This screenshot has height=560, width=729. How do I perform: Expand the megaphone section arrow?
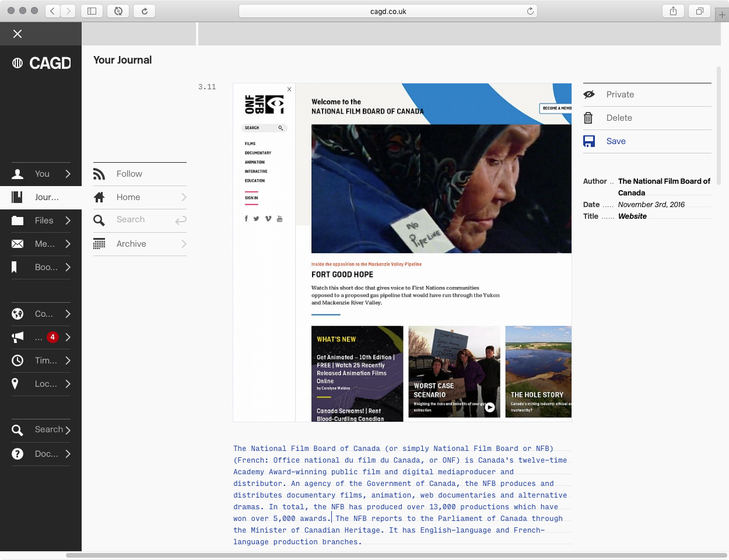(x=68, y=337)
